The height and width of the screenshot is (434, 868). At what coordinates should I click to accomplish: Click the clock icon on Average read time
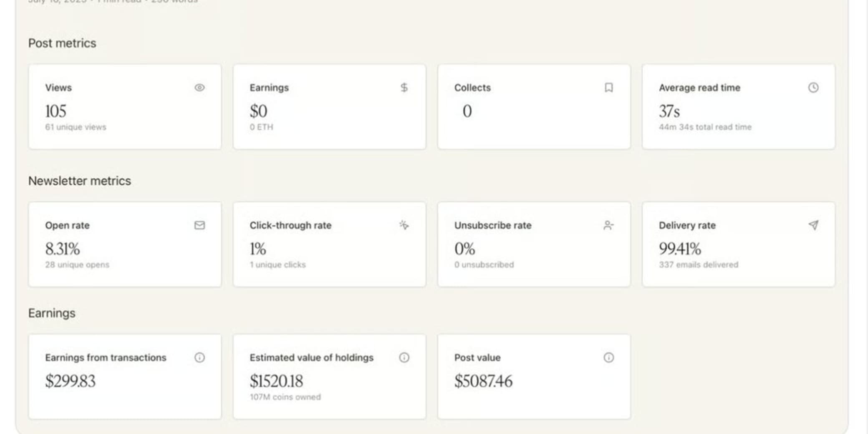click(x=813, y=88)
